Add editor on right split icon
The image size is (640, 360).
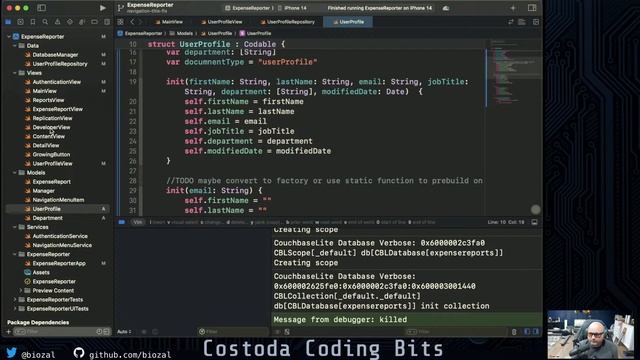(x=536, y=22)
